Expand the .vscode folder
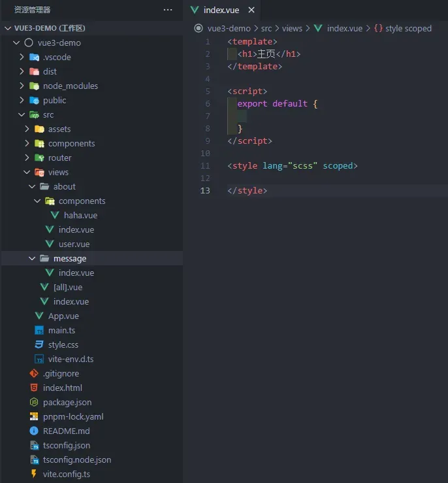The height and width of the screenshot is (483, 448). 22,57
